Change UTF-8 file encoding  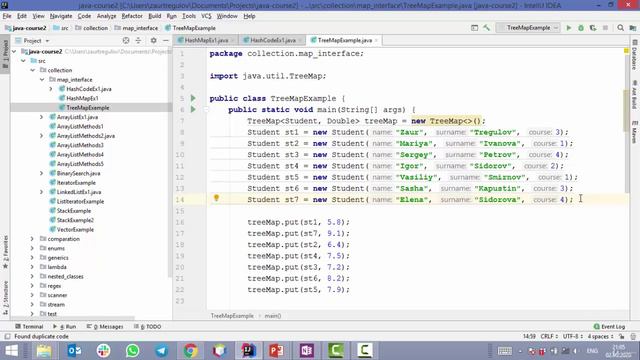[572, 337]
